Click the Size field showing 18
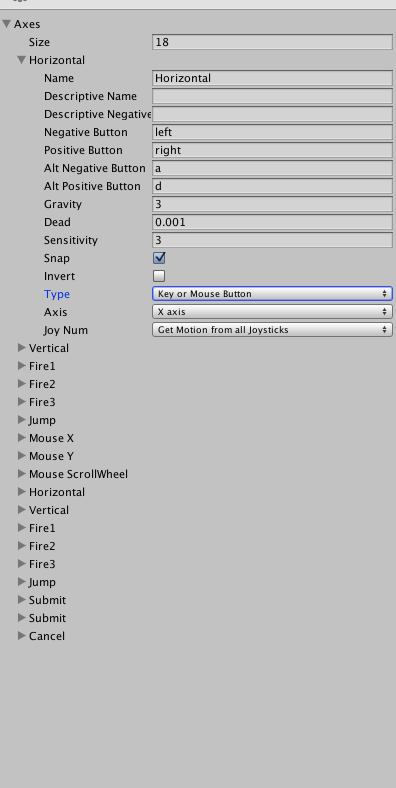The image size is (396, 788). pyautogui.click(x=272, y=42)
